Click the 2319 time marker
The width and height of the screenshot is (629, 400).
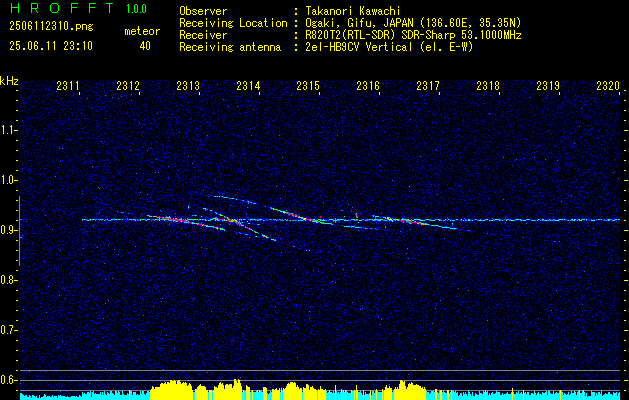click(x=548, y=86)
